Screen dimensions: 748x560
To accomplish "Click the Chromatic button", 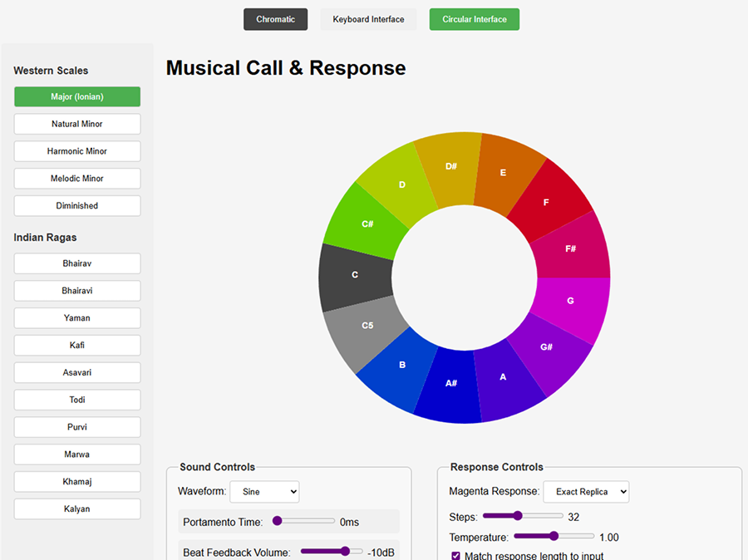I will coord(275,19).
